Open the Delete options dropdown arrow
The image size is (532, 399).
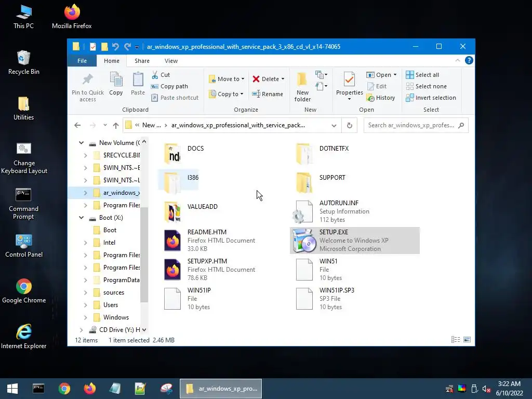click(x=283, y=79)
